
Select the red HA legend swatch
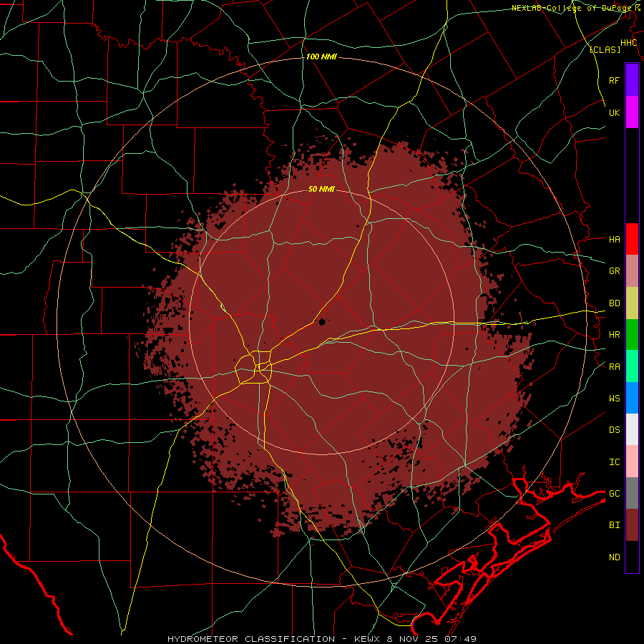pos(632,239)
